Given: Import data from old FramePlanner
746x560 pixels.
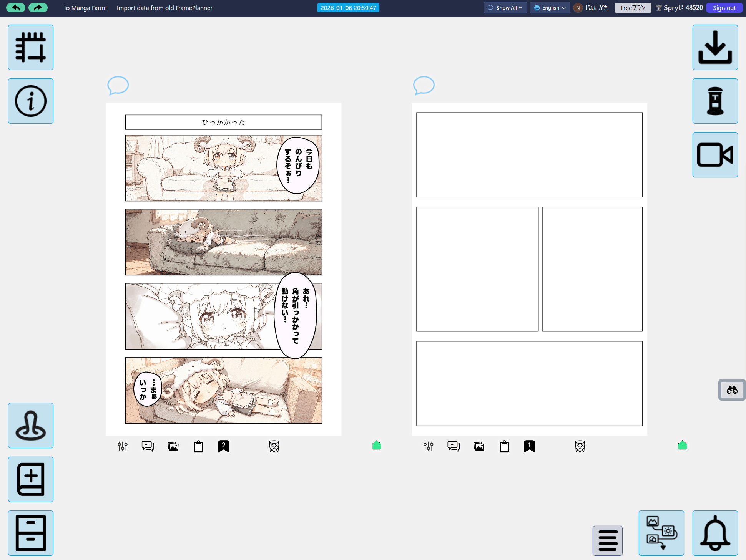Looking at the screenshot, I should [x=164, y=8].
